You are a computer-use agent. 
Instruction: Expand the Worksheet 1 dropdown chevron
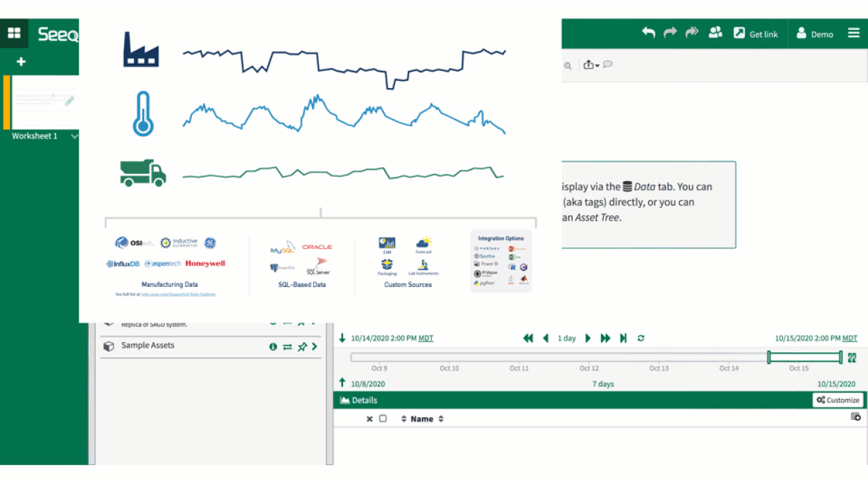pos(74,137)
